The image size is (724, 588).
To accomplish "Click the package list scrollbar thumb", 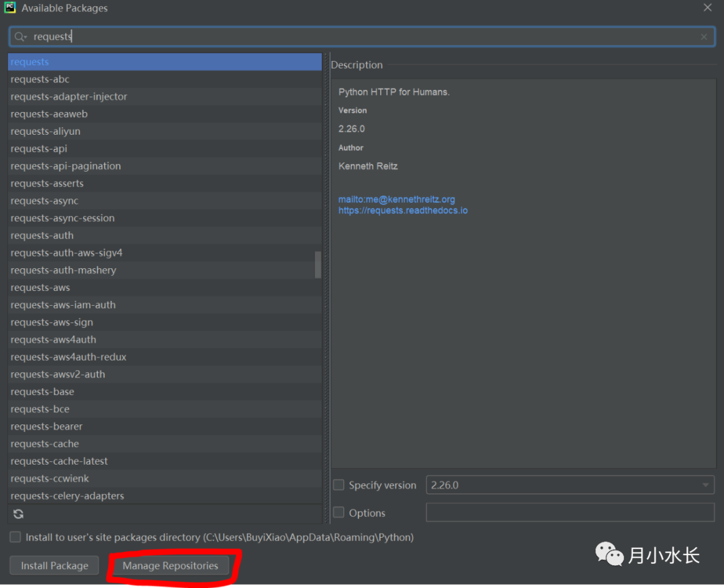I will tap(318, 265).
